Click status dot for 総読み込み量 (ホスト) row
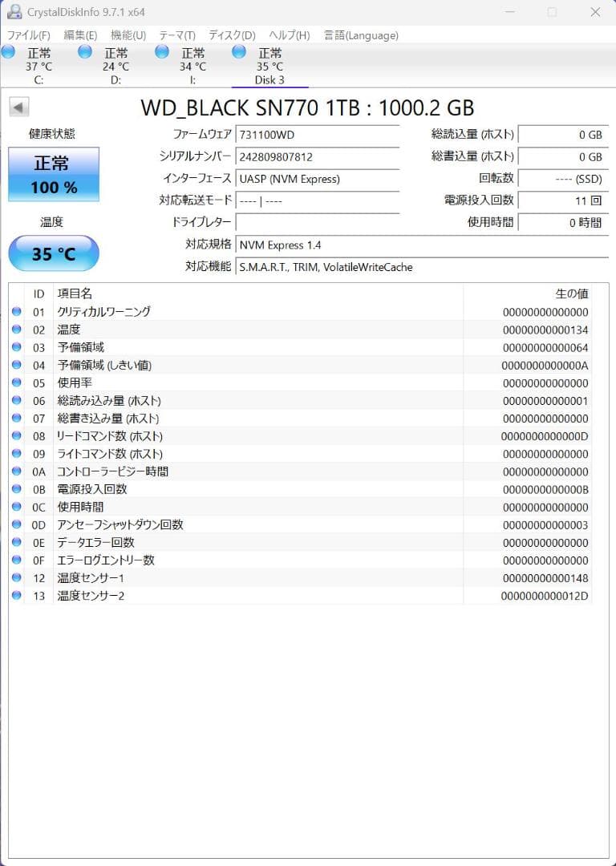The width and height of the screenshot is (616, 866). click(17, 400)
